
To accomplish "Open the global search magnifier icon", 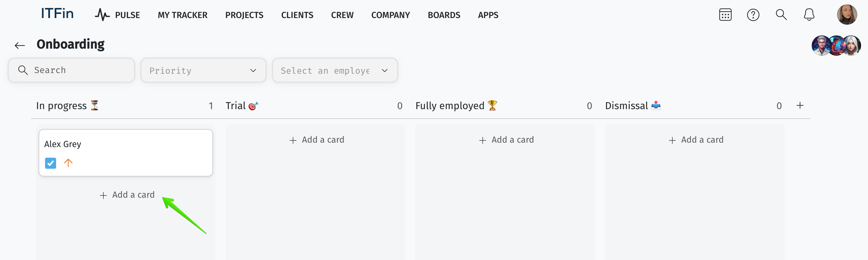I will pos(781,15).
